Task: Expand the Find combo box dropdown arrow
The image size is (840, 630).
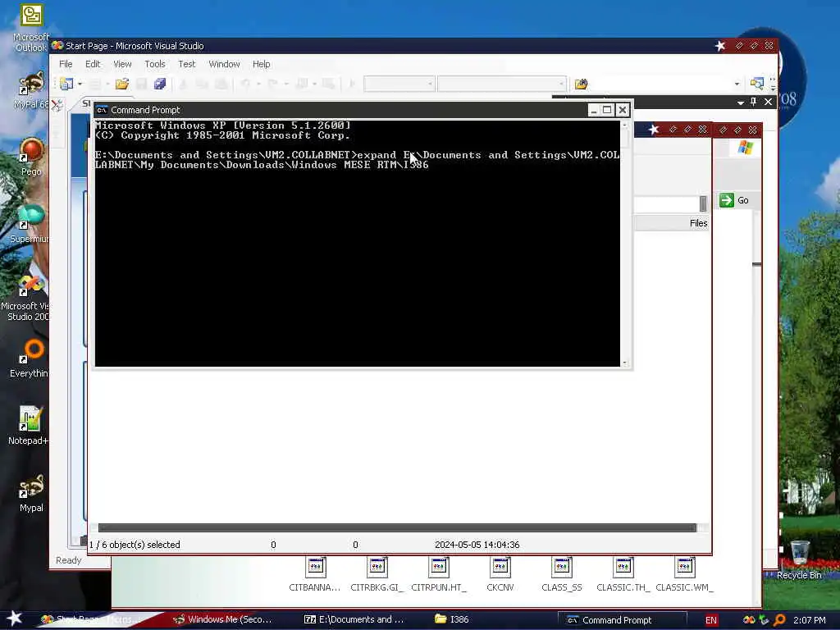Action: [x=737, y=84]
